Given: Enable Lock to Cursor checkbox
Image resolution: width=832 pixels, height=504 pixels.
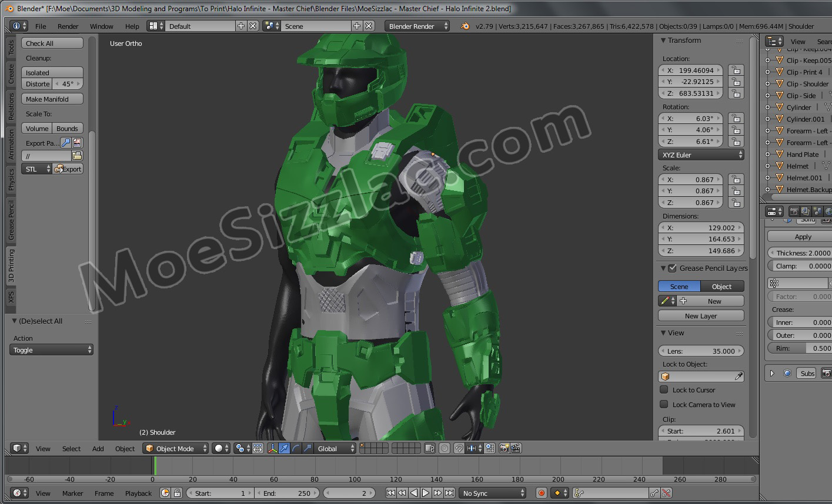Looking at the screenshot, I should click(664, 389).
